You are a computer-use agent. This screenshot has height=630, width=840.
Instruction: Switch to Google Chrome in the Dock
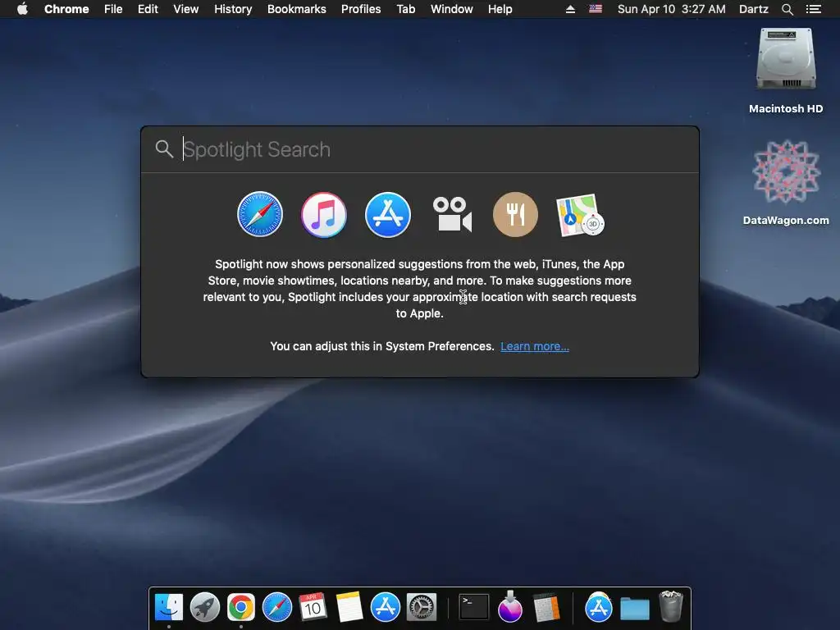coord(241,607)
